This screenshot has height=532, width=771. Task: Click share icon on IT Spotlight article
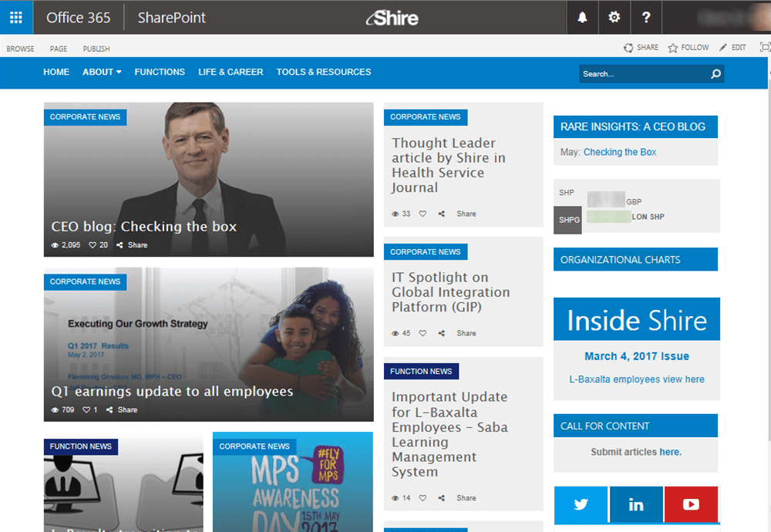click(x=442, y=333)
